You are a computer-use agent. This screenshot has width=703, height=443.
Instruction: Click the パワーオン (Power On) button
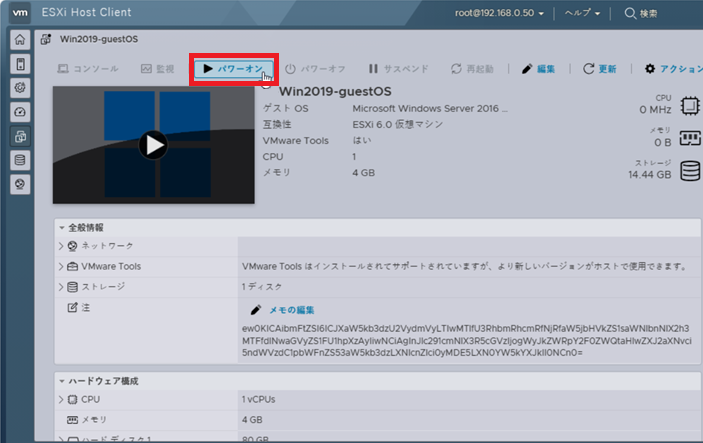(232, 69)
